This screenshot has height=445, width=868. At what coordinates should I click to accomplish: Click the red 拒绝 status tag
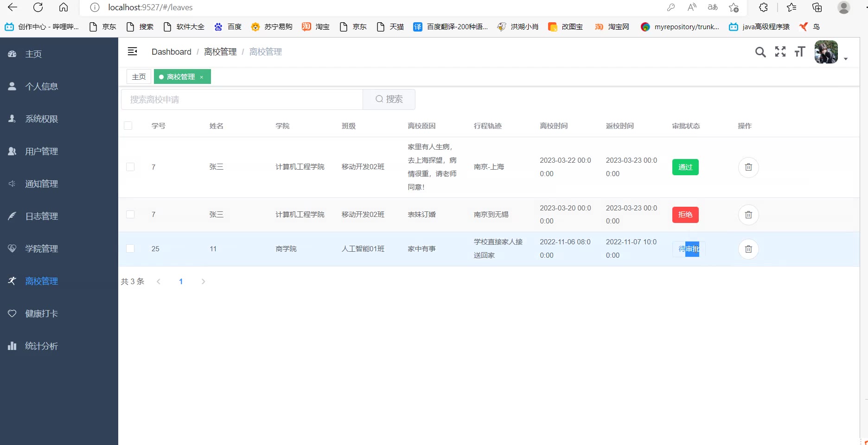685,214
